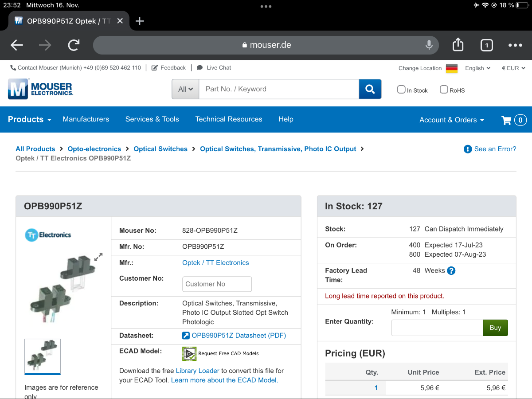Click the Request Free CAD Models icon
532x399 pixels.
click(x=189, y=353)
